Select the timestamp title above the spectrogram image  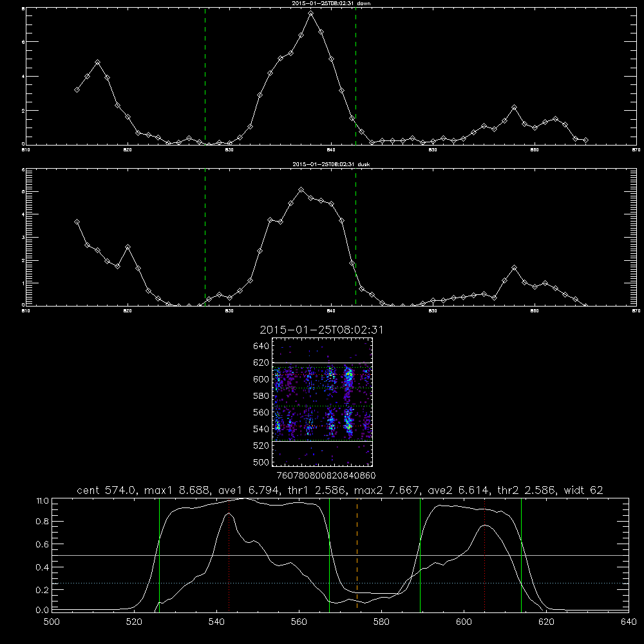321,330
